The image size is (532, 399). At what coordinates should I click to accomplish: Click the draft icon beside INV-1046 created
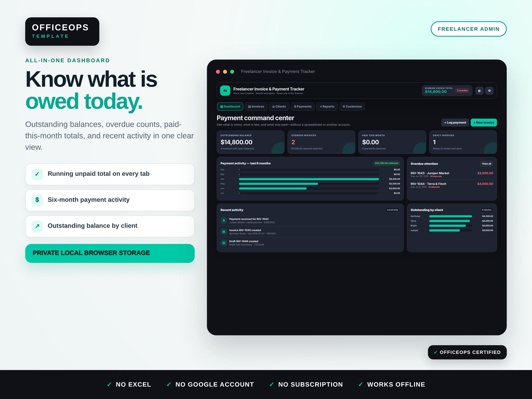pyautogui.click(x=224, y=243)
